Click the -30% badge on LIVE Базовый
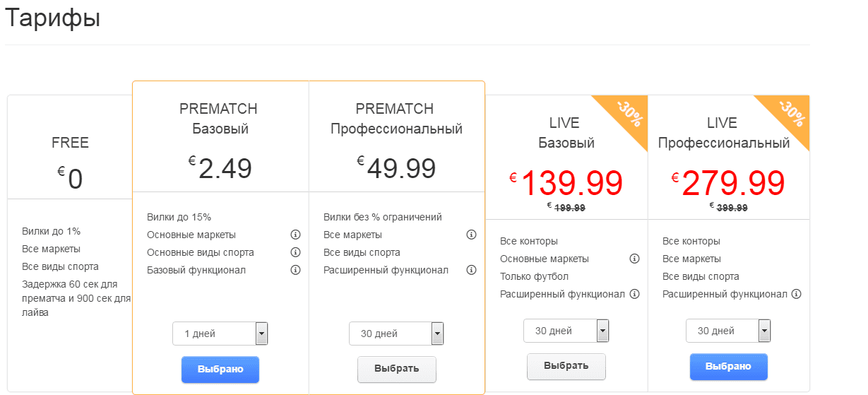 pos(629,114)
